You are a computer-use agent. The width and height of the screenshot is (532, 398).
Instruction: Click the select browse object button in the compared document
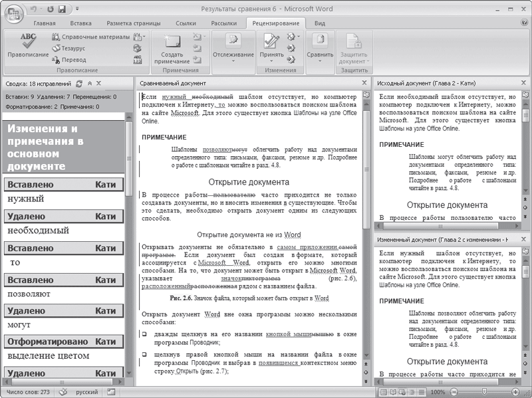pos(366,372)
